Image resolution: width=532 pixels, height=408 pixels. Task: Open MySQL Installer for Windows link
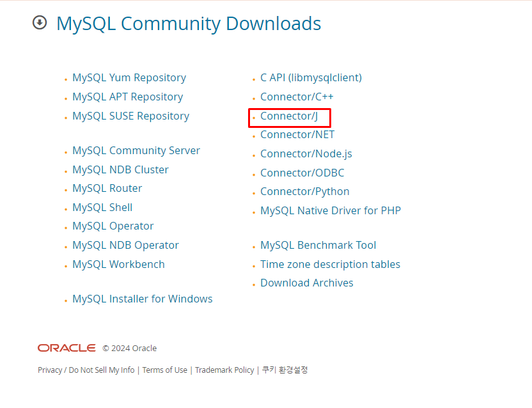(143, 299)
